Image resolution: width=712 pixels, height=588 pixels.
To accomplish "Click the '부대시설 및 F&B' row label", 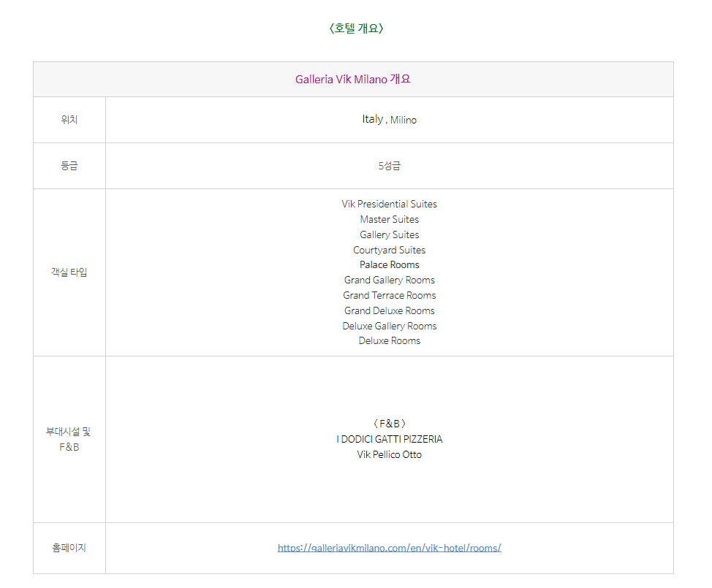I will [x=69, y=439].
